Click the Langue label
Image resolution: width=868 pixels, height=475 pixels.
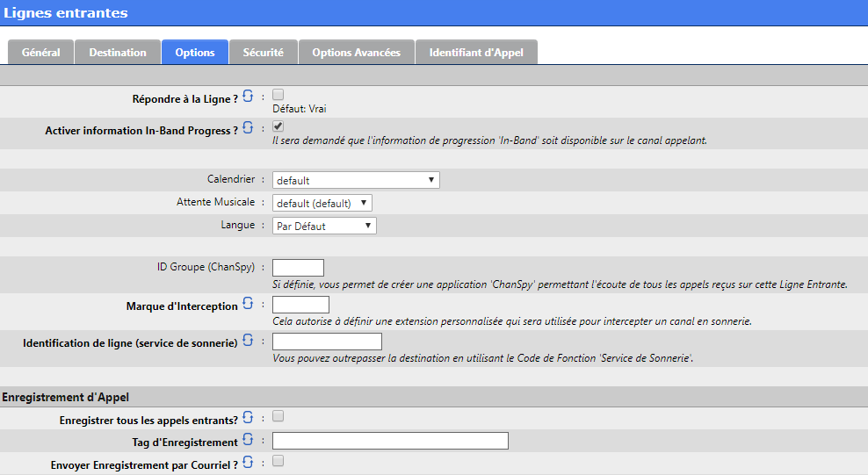(238, 225)
